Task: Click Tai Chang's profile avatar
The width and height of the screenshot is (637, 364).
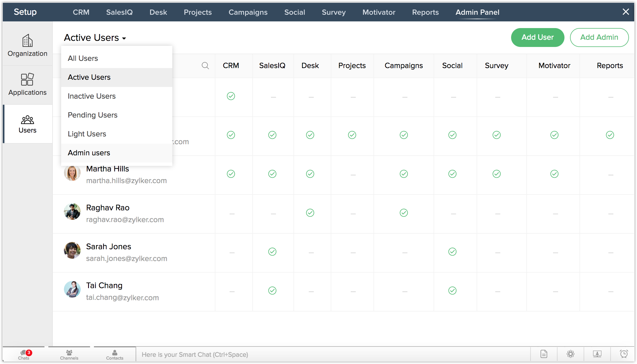Action: 72,289
